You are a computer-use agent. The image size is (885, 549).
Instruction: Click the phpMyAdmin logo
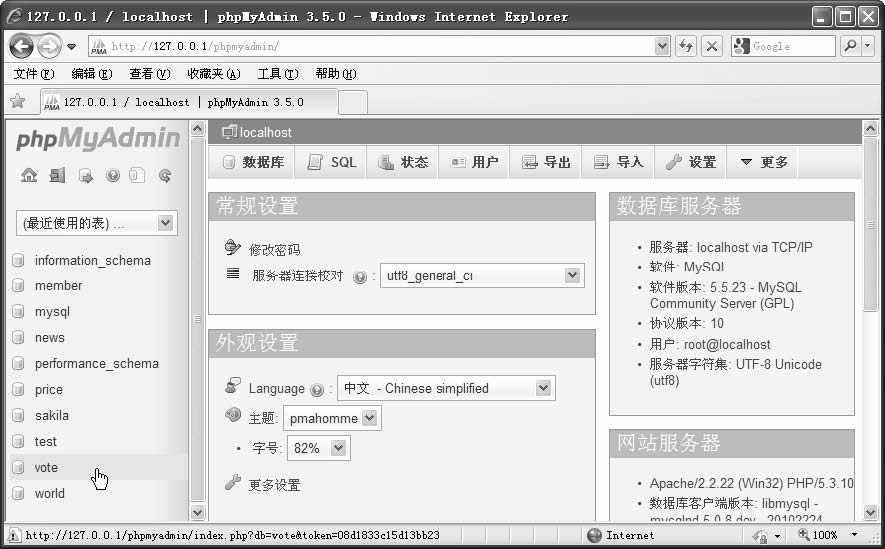pos(98,139)
